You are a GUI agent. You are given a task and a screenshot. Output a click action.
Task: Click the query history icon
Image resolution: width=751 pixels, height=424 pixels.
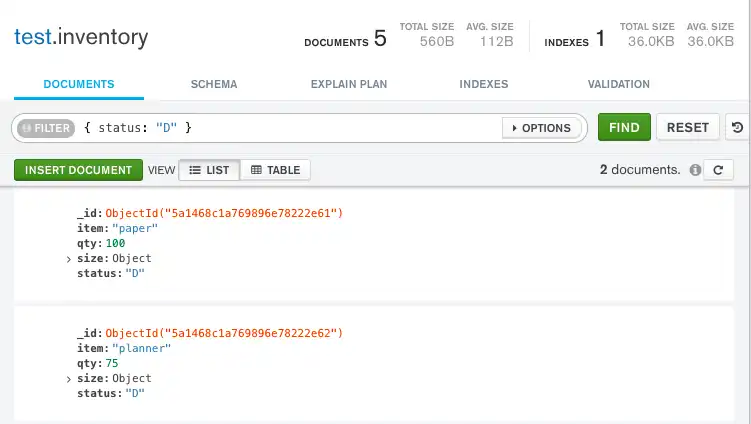click(737, 128)
